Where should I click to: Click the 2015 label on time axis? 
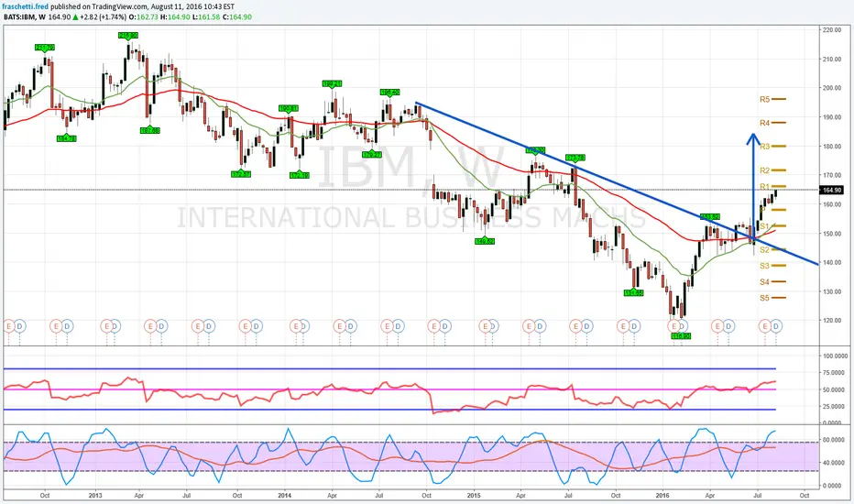click(474, 495)
